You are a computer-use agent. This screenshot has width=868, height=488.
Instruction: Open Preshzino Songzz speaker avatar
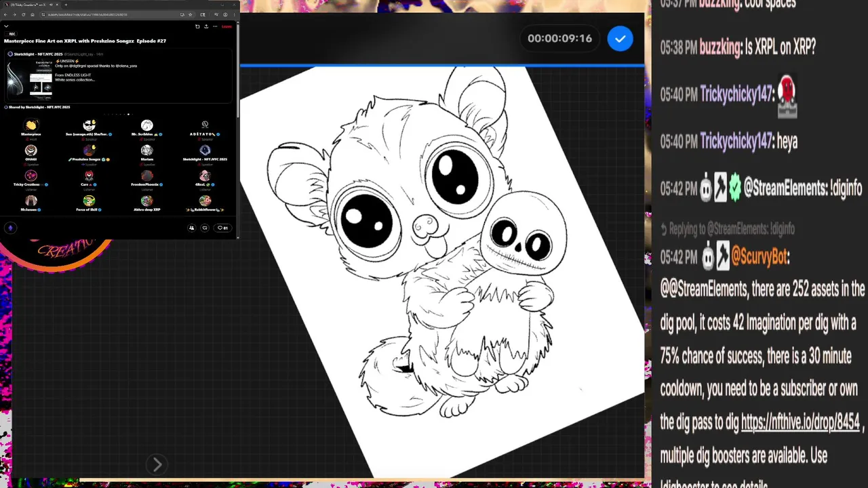[89, 150]
